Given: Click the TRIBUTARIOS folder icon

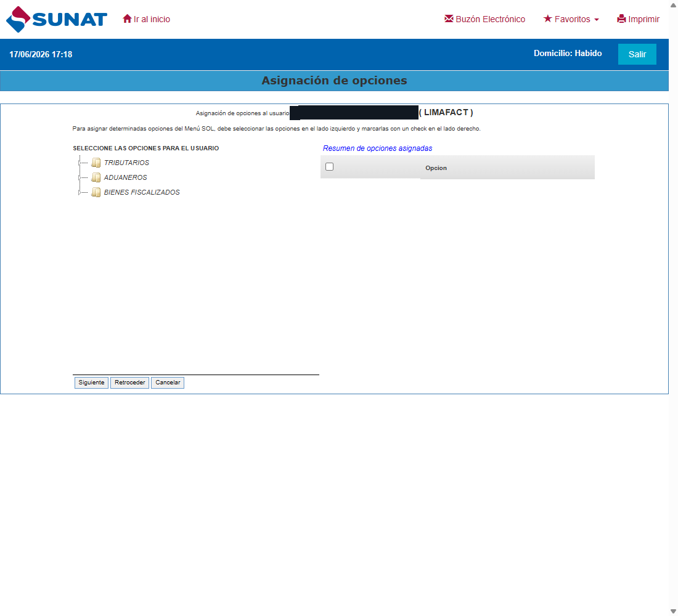Looking at the screenshot, I should tap(96, 163).
